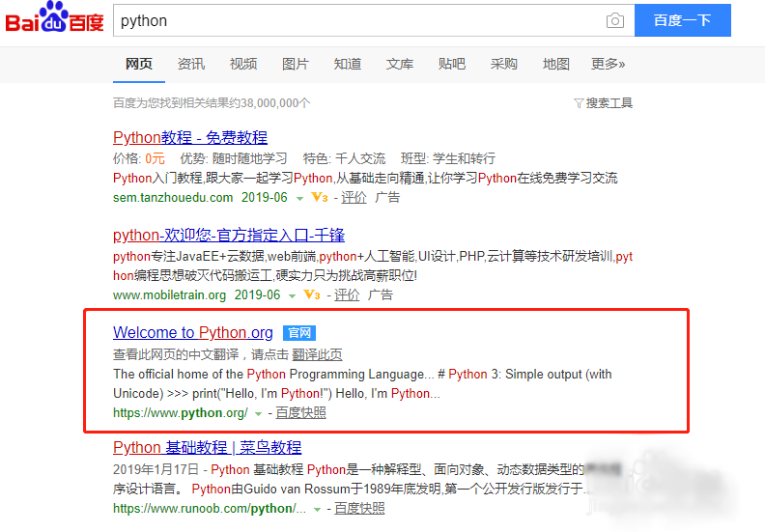Click 翻译此页 translate link
The width and height of the screenshot is (765, 532).
[317, 354]
